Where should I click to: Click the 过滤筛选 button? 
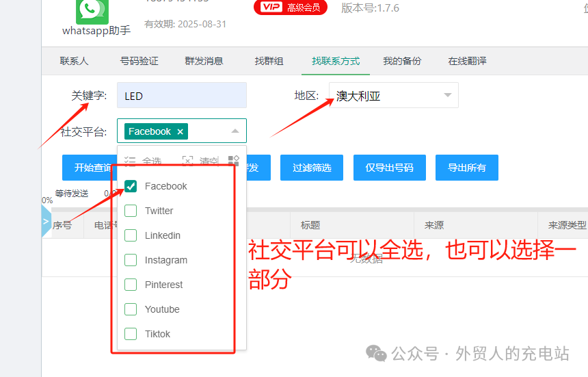coord(312,168)
